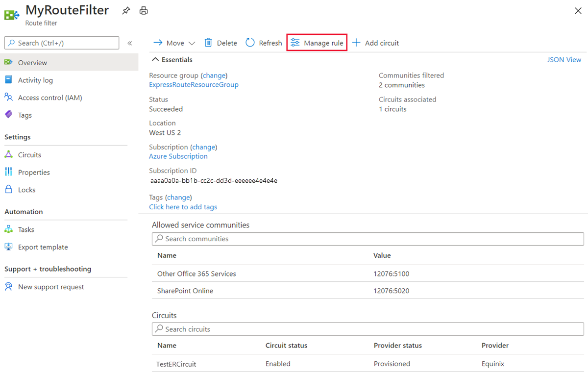Collapse the Essentials section
The height and width of the screenshot is (374, 588).
(x=156, y=59)
